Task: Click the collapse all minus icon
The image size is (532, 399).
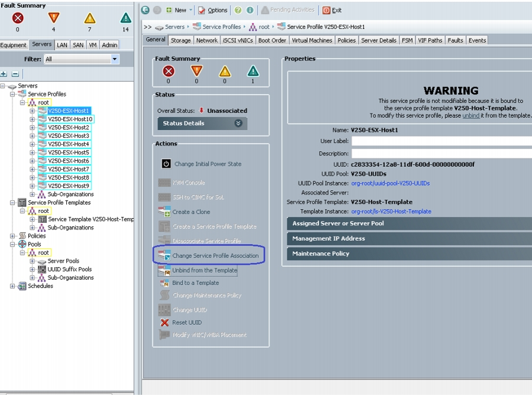Action: coord(15,74)
